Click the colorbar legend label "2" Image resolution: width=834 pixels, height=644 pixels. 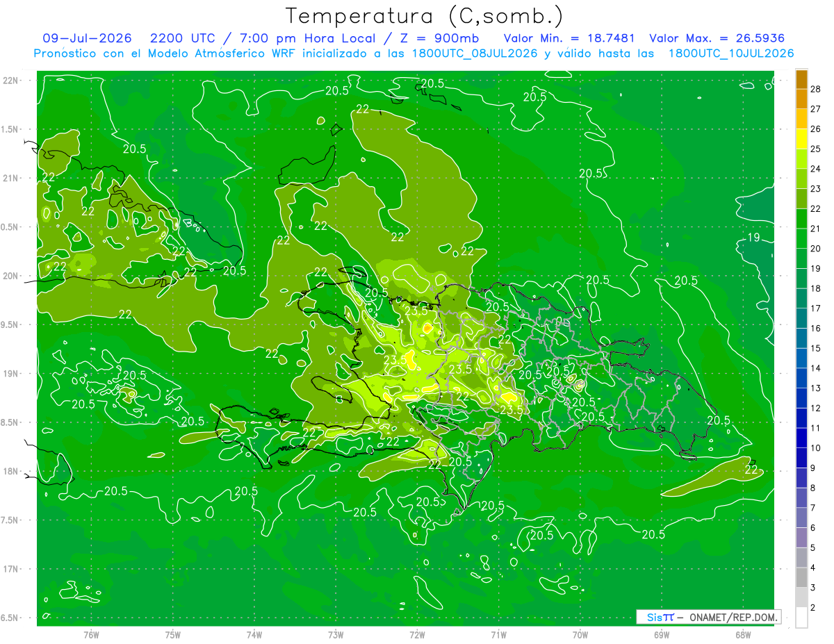pyautogui.click(x=814, y=607)
